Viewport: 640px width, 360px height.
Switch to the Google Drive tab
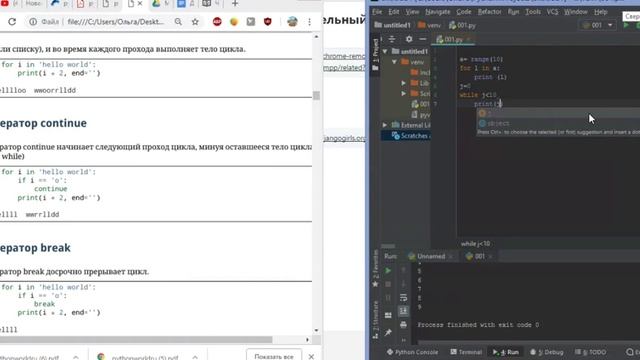pos(156,4)
